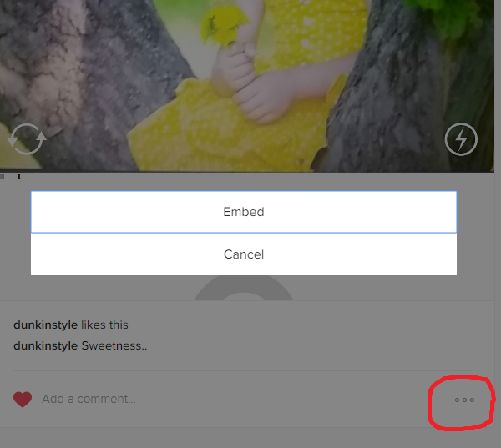Focus the Add a comment field
501x448 pixels.
[89, 399]
